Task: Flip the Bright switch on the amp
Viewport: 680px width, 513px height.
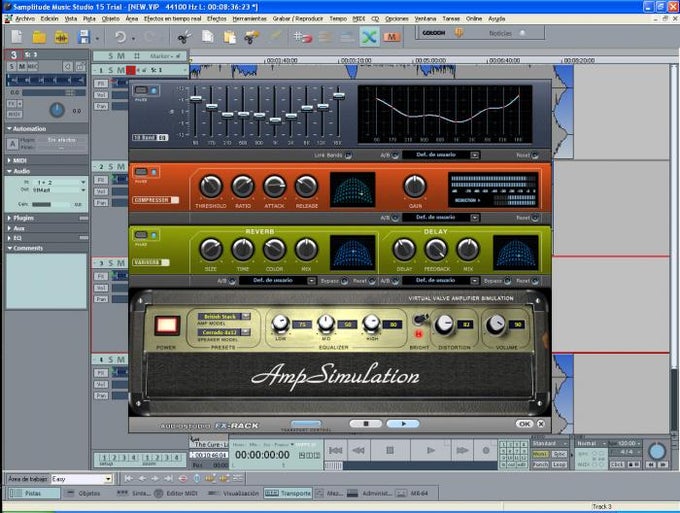Action: click(x=419, y=320)
